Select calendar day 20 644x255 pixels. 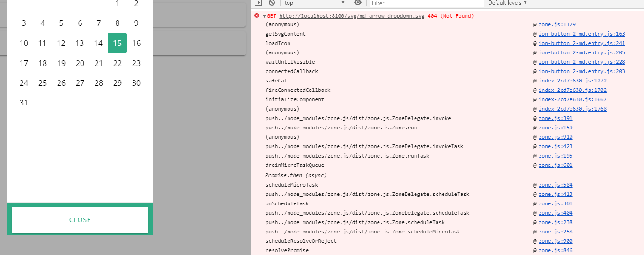tap(80, 63)
